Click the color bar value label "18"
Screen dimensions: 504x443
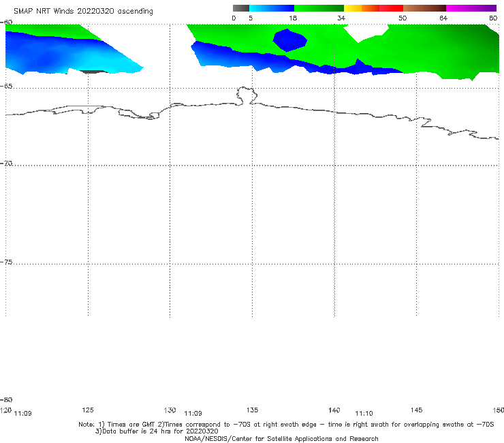click(293, 18)
